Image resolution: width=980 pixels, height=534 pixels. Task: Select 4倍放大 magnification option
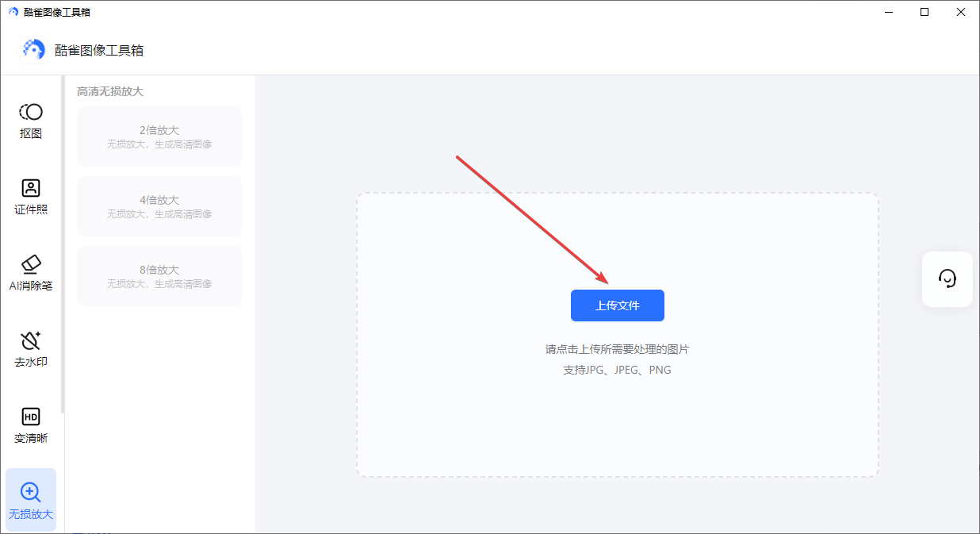pos(159,206)
